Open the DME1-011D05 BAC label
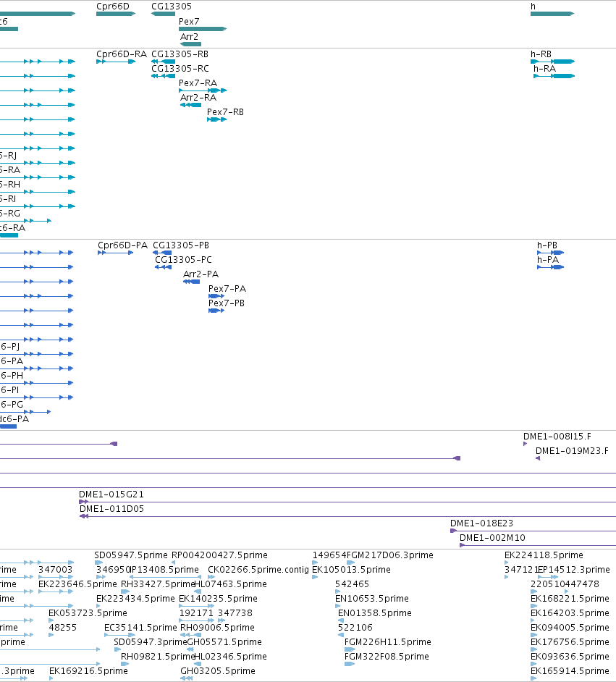Image resolution: width=616 pixels, height=682 pixels. pos(111,508)
